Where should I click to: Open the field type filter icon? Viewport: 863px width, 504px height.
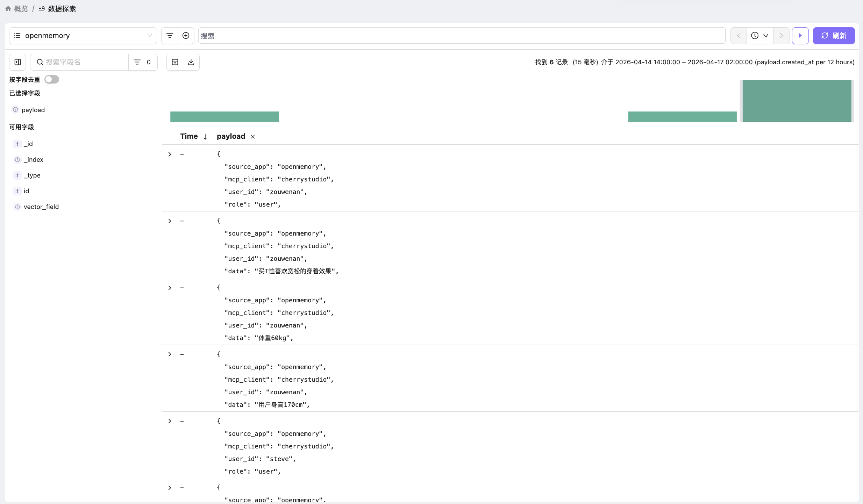pyautogui.click(x=137, y=62)
